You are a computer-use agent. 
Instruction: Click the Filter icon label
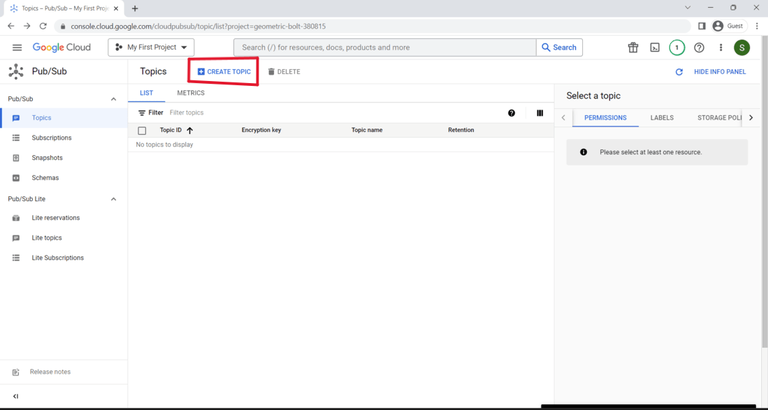click(x=150, y=113)
